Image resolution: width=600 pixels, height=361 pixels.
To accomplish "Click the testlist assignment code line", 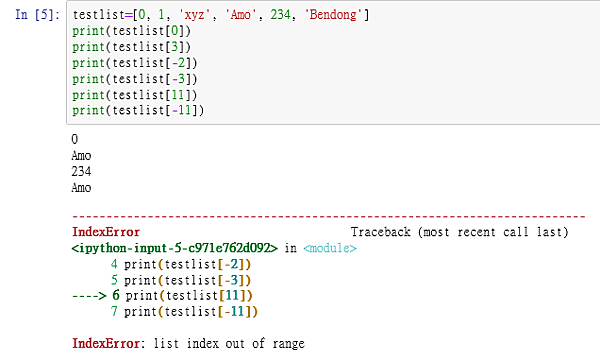I will click(221, 15).
